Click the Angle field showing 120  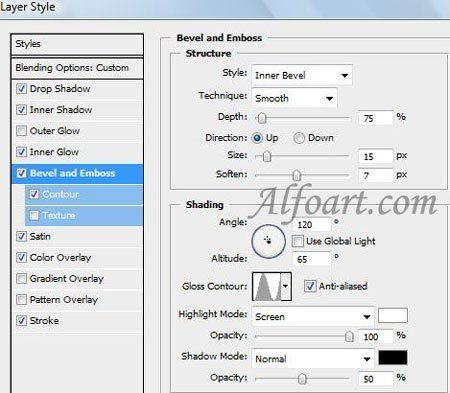pos(312,225)
